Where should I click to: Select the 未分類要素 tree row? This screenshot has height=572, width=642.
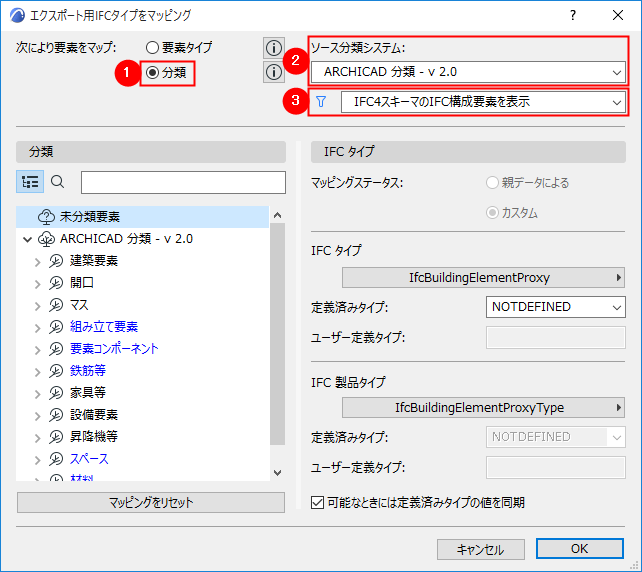click(x=142, y=217)
